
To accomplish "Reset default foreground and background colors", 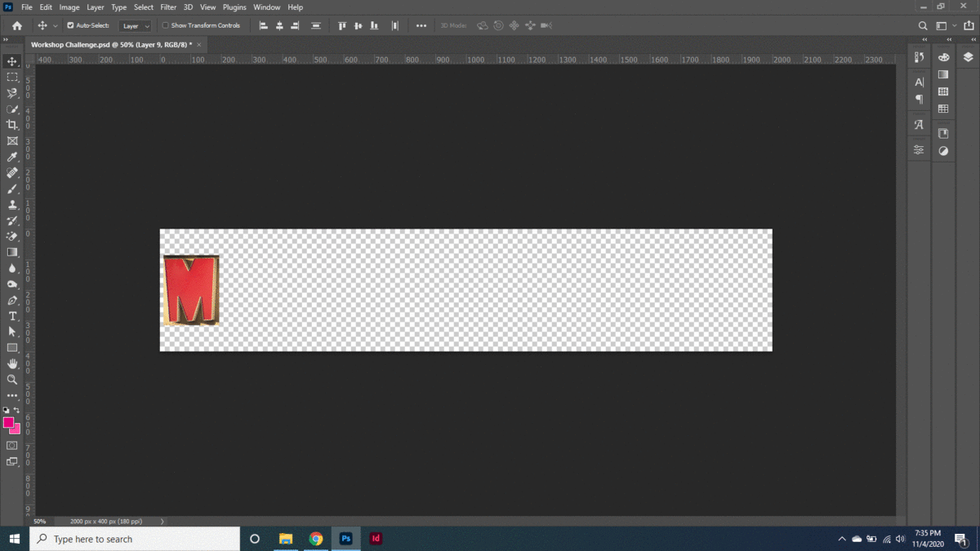I will [7, 411].
